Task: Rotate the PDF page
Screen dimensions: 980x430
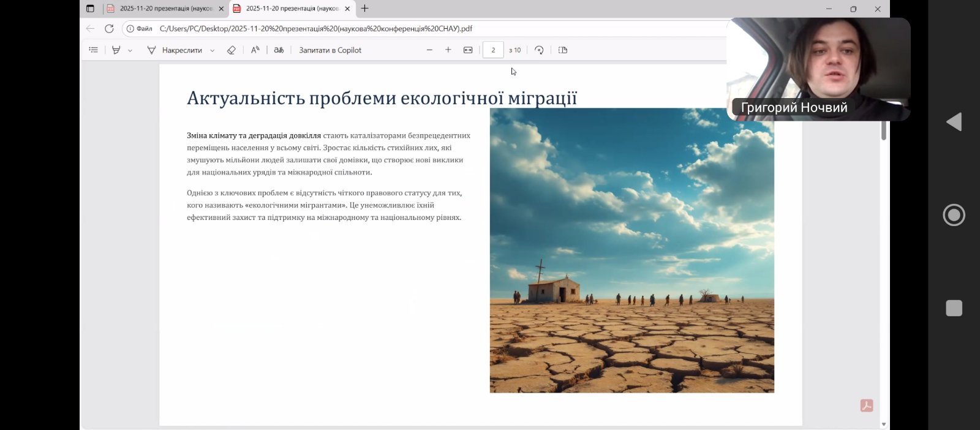Action: [539, 50]
